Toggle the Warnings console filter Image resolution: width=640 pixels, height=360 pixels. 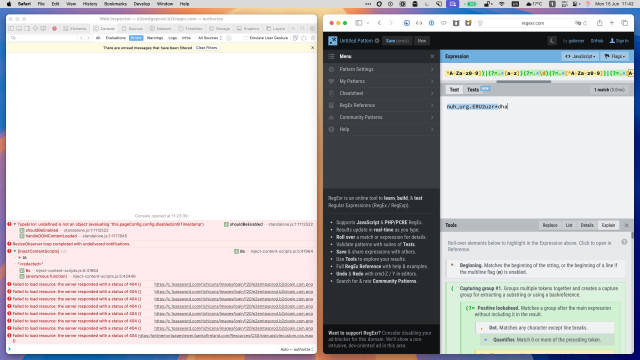tap(155, 38)
